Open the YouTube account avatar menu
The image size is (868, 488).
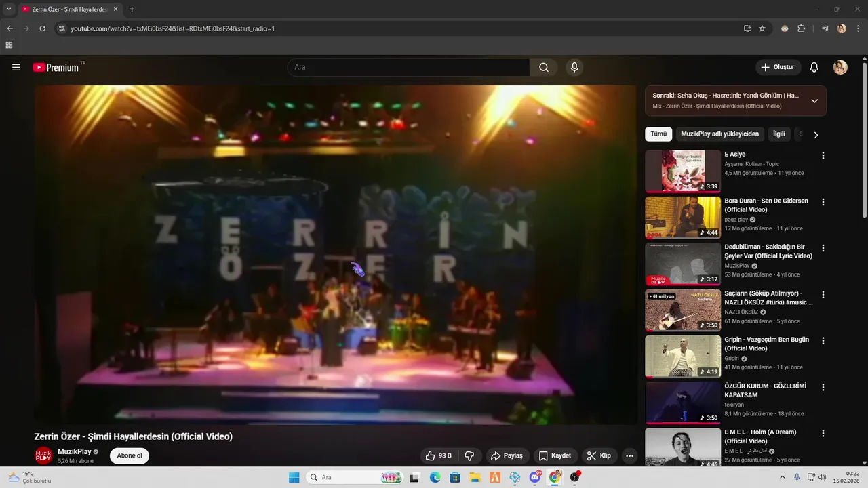click(x=840, y=67)
